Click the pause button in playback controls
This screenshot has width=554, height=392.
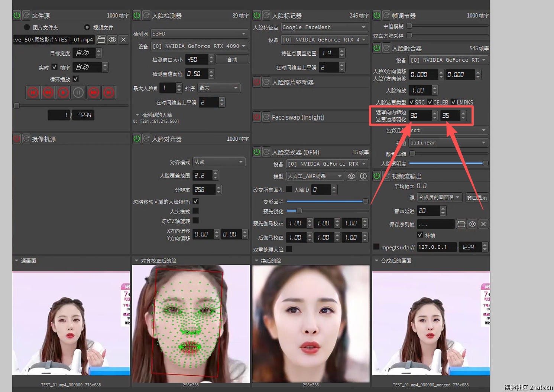[78, 92]
